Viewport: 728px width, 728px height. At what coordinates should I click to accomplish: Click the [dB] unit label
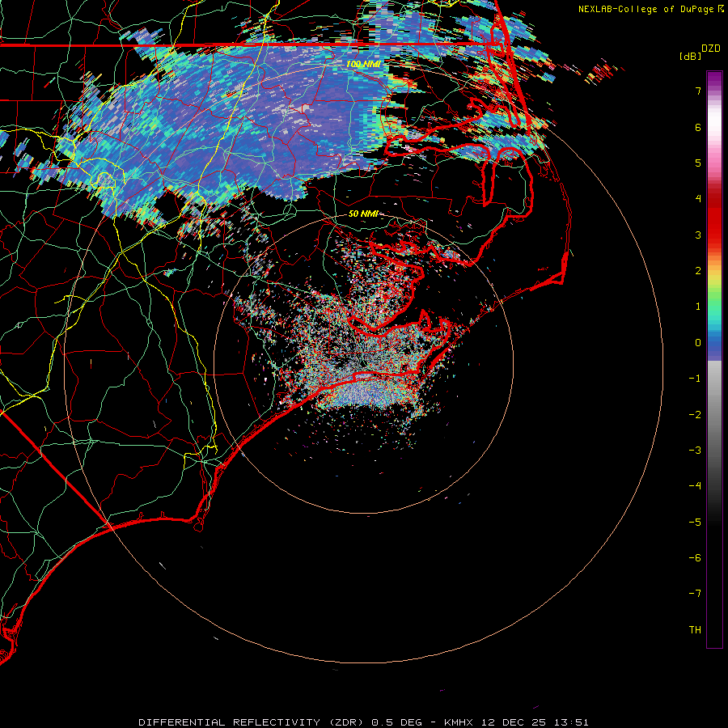[690, 56]
